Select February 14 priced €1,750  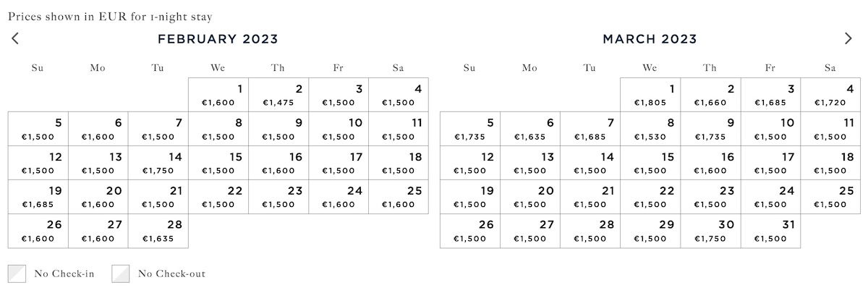coord(158,163)
